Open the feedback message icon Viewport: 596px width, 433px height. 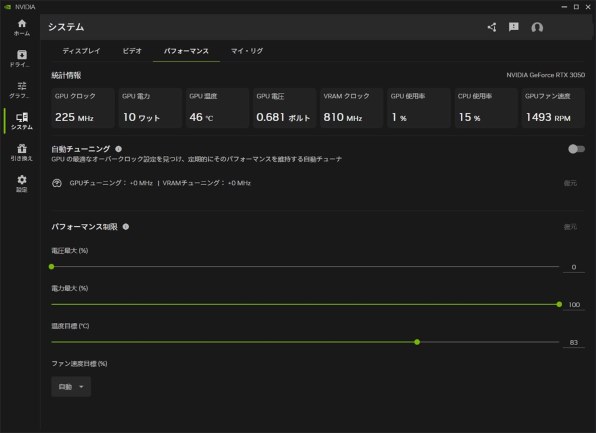point(514,27)
